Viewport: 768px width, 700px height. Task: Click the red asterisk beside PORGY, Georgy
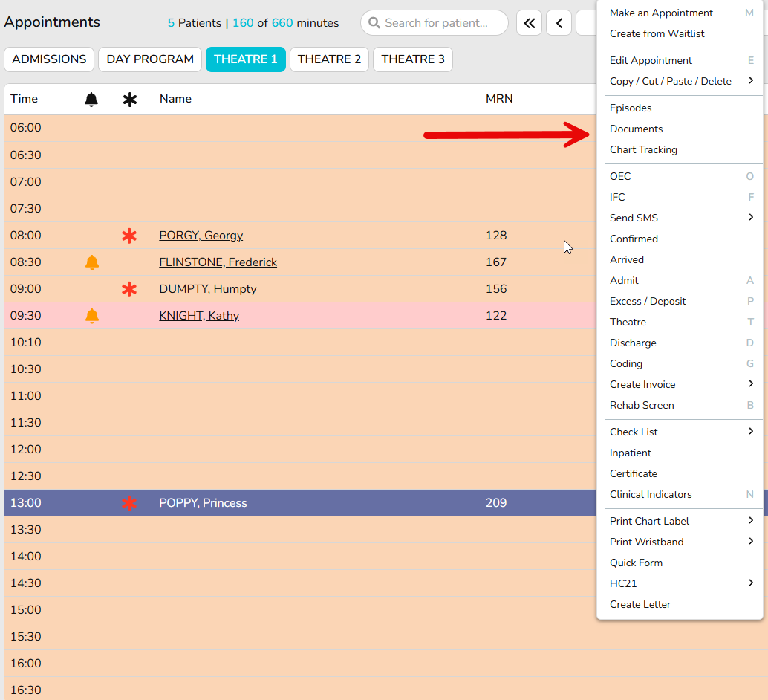pos(129,236)
